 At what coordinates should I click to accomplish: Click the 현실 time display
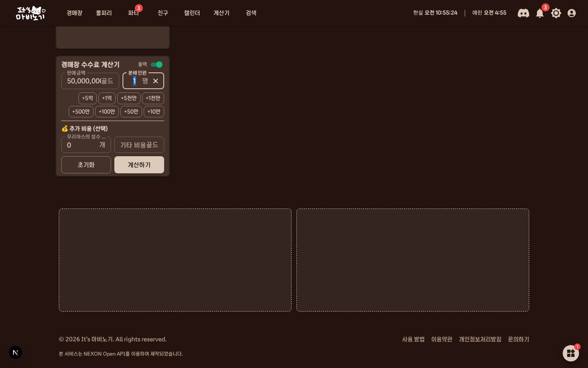point(435,13)
